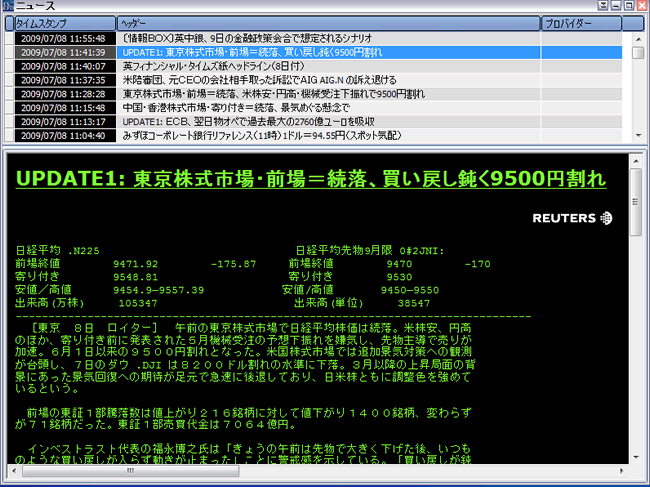This screenshot has height=487, width=650.
Task: Click timestamp 2009/07/08 11:13:17
Action: click(x=63, y=122)
